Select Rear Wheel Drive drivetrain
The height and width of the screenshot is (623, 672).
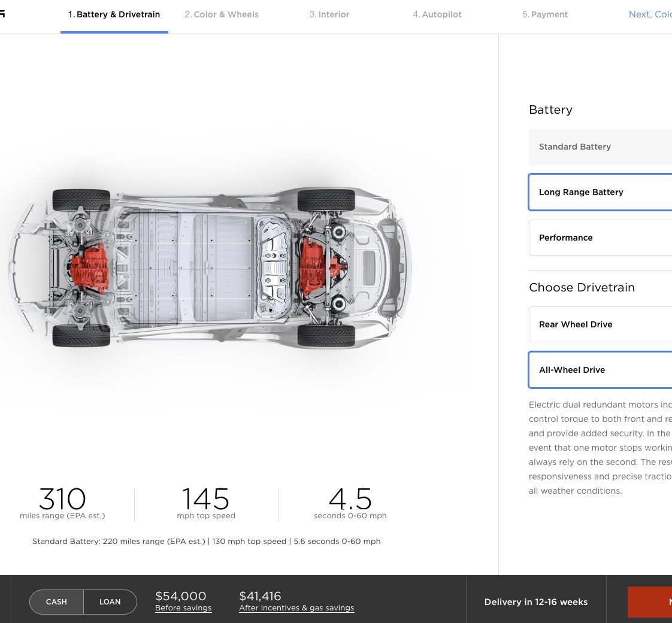[600, 324]
